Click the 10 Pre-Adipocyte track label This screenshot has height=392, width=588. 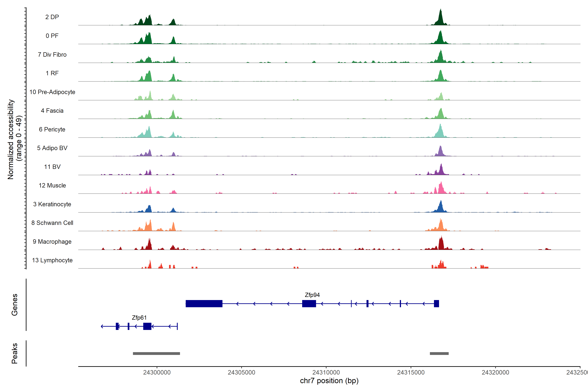(52, 92)
